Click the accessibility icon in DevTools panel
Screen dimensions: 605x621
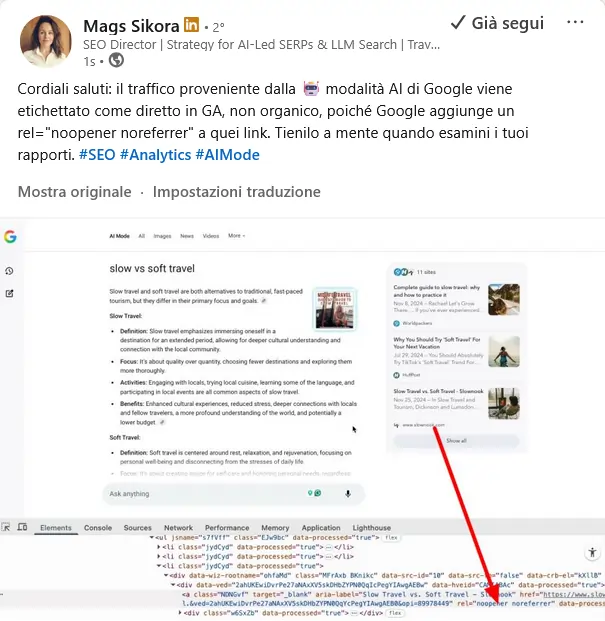tap(592, 552)
